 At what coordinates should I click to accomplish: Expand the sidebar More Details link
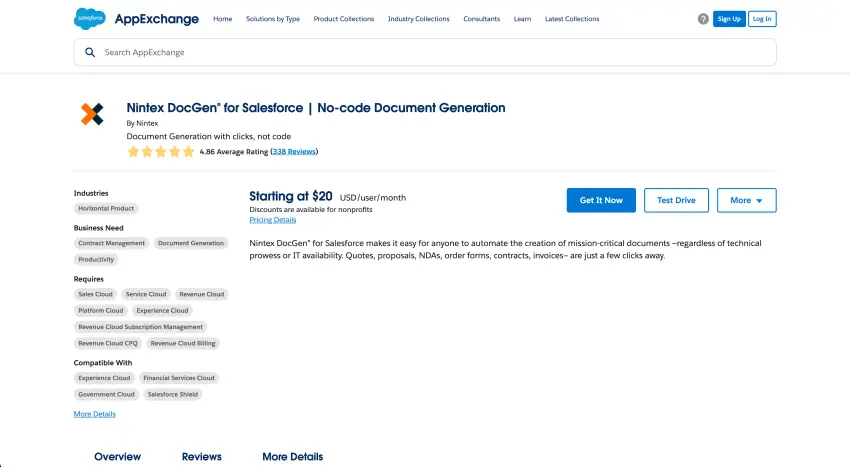click(x=94, y=414)
